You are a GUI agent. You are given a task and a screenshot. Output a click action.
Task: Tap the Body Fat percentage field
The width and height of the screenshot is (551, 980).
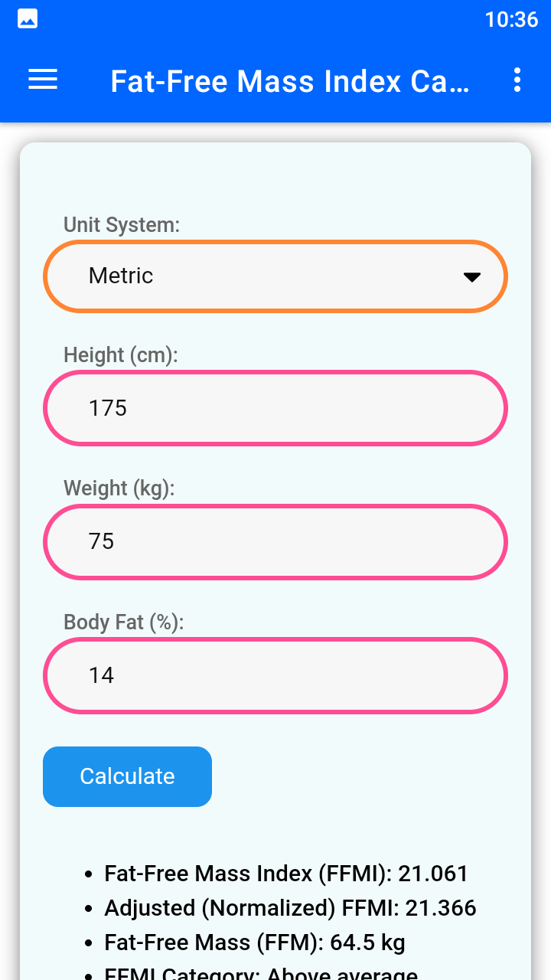pyautogui.click(x=275, y=675)
